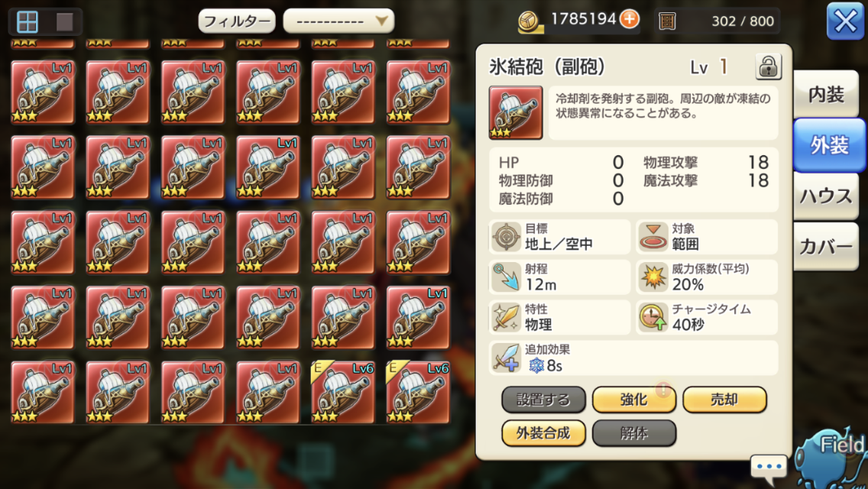Tap the 追加効果 sword effect icon
The height and width of the screenshot is (489, 868).
click(x=505, y=357)
